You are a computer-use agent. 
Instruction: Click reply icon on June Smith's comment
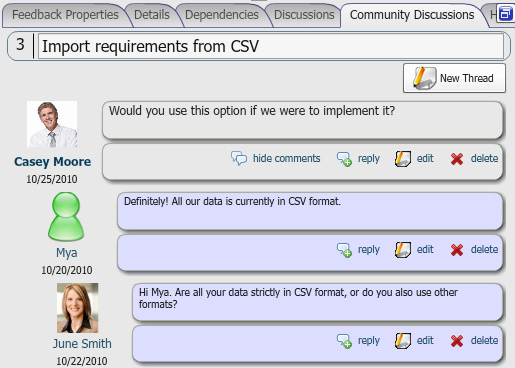[344, 341]
